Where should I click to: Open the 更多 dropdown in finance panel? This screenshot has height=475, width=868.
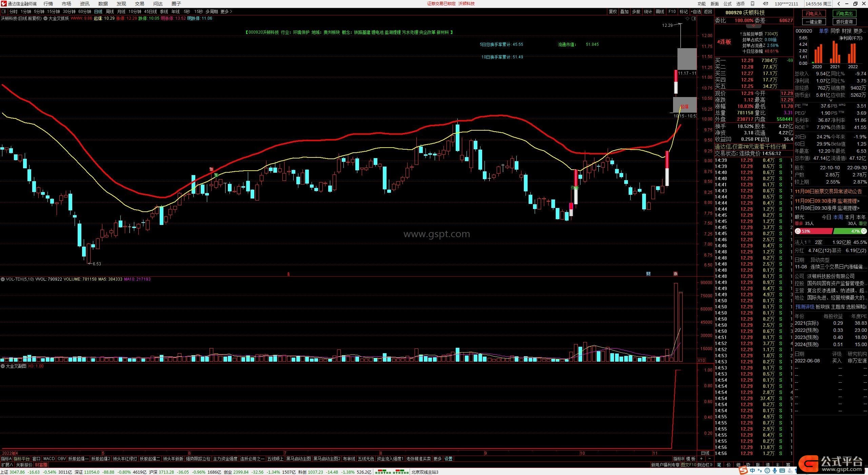point(860,31)
